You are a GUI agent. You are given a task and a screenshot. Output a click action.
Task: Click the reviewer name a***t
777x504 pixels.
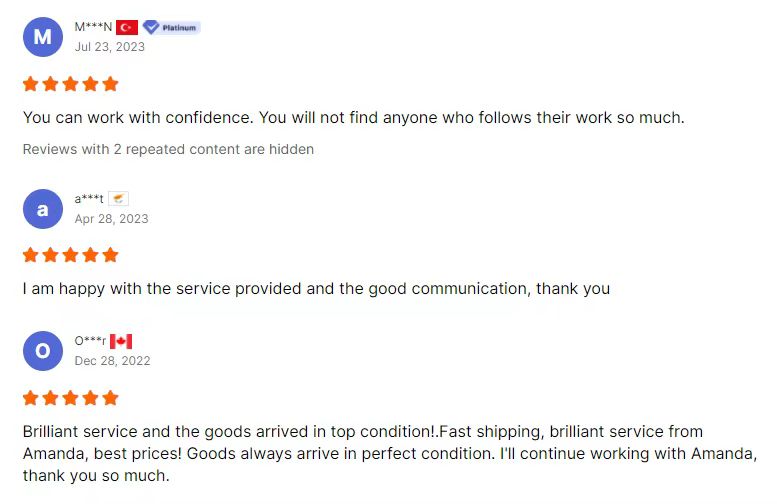(89, 199)
